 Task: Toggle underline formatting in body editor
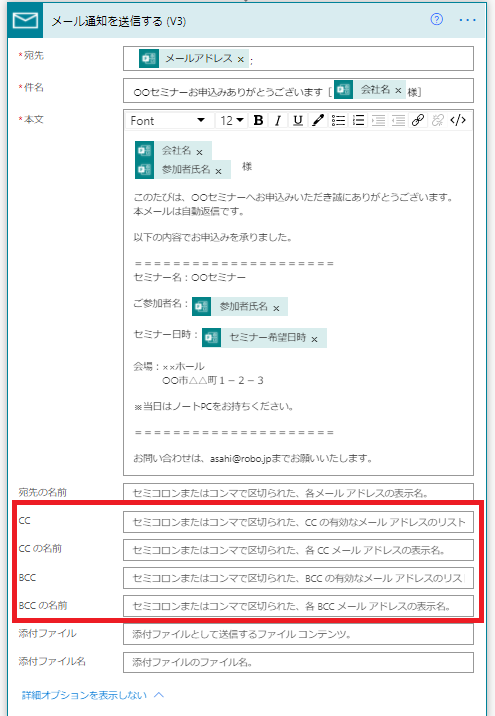point(298,120)
